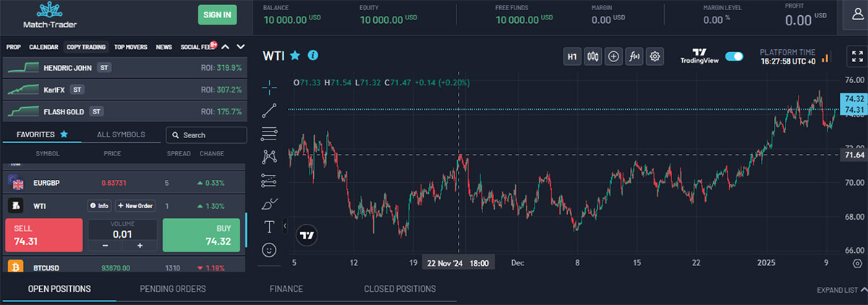Click the symbol Search field
868x305 pixels.
pyautogui.click(x=206, y=135)
